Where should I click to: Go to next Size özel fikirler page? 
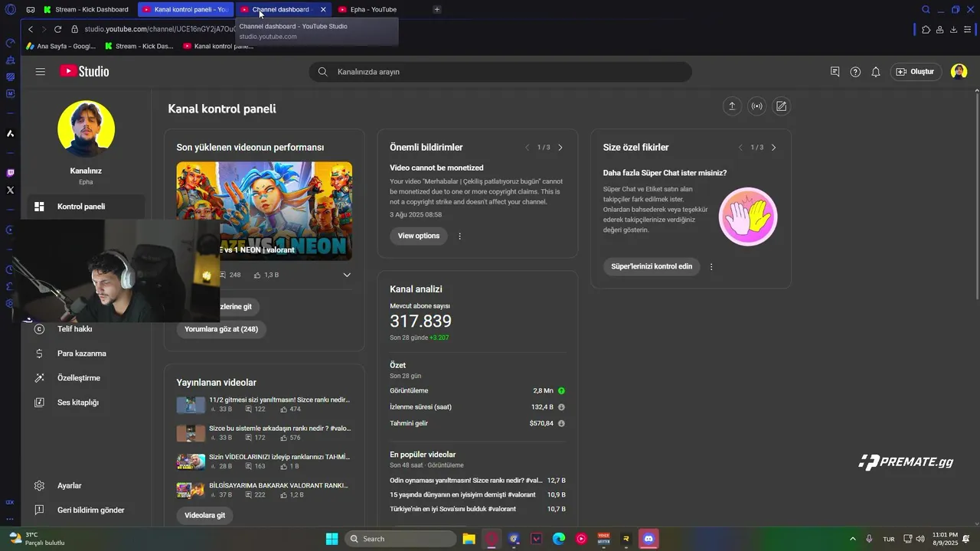tap(773, 147)
